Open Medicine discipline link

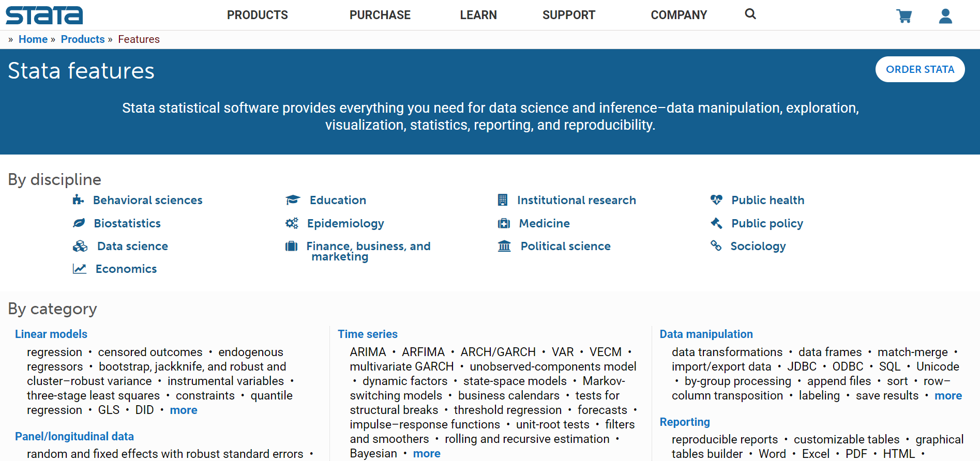[x=545, y=223]
